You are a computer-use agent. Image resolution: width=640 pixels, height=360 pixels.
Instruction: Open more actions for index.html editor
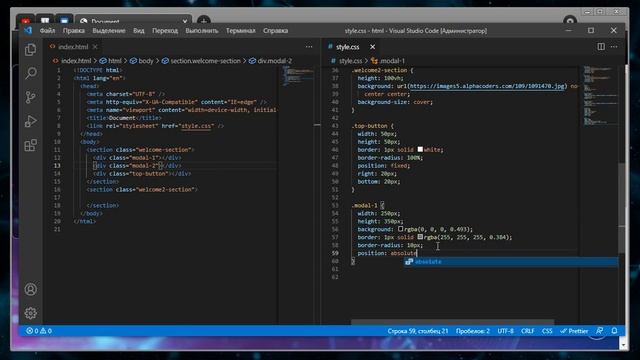pos(309,47)
